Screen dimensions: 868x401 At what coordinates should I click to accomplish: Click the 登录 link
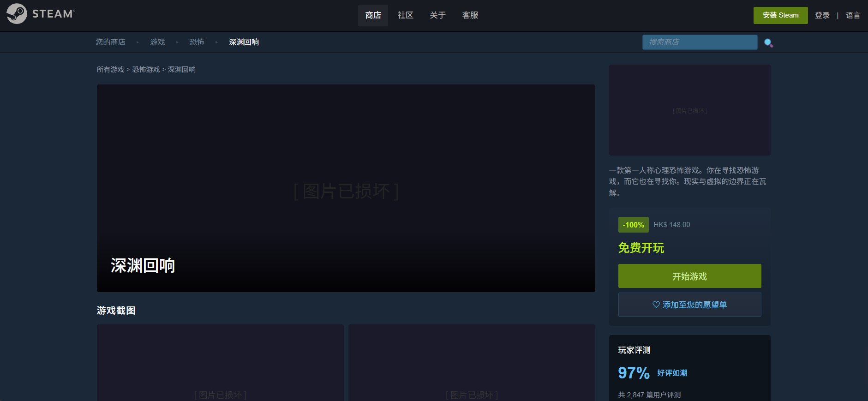822,15
